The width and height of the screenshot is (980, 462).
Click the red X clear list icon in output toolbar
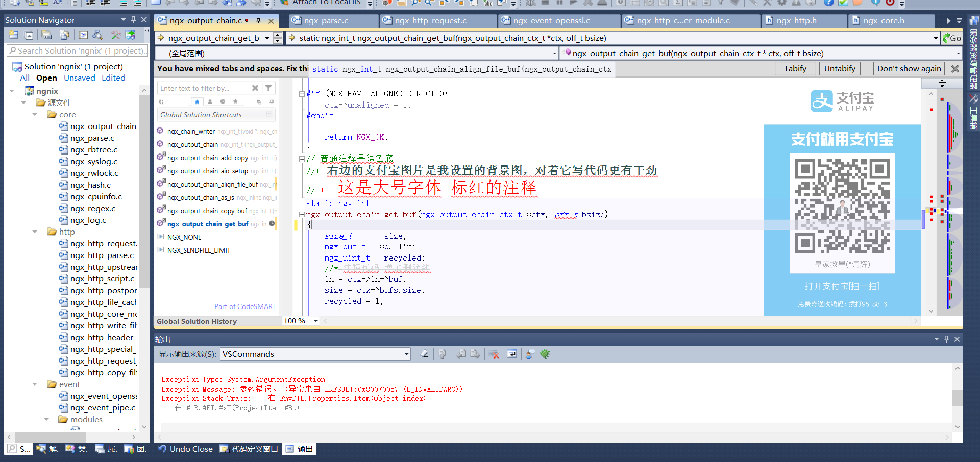pyautogui.click(x=494, y=354)
